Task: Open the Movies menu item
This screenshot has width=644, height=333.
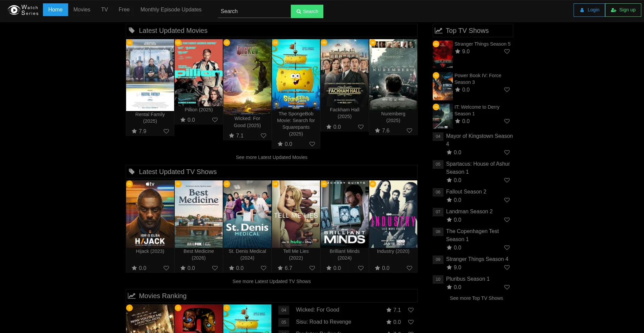Action: 82,10
